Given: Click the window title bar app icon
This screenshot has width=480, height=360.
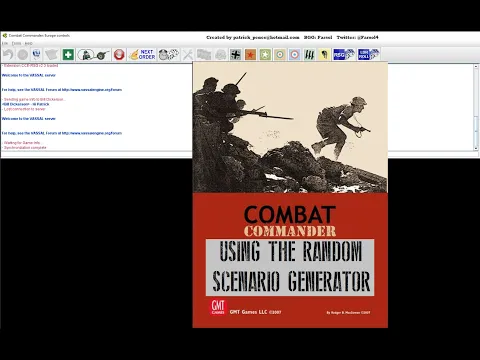Looking at the screenshot, I should point(5,35).
